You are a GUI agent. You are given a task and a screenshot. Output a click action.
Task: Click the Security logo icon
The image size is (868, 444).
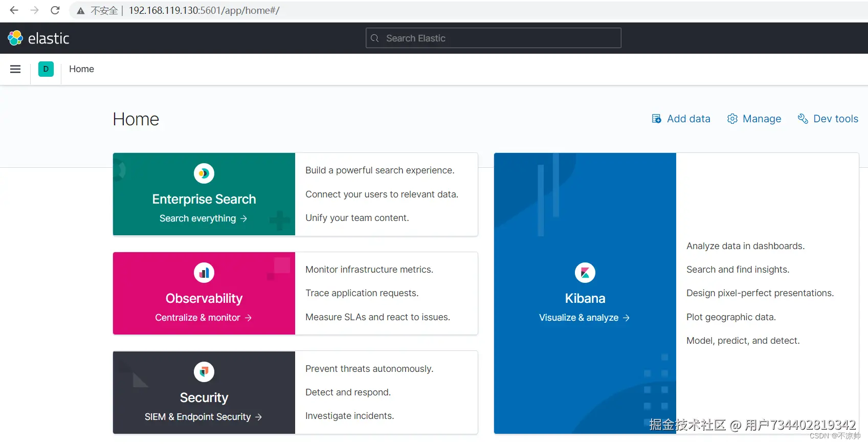pos(204,372)
